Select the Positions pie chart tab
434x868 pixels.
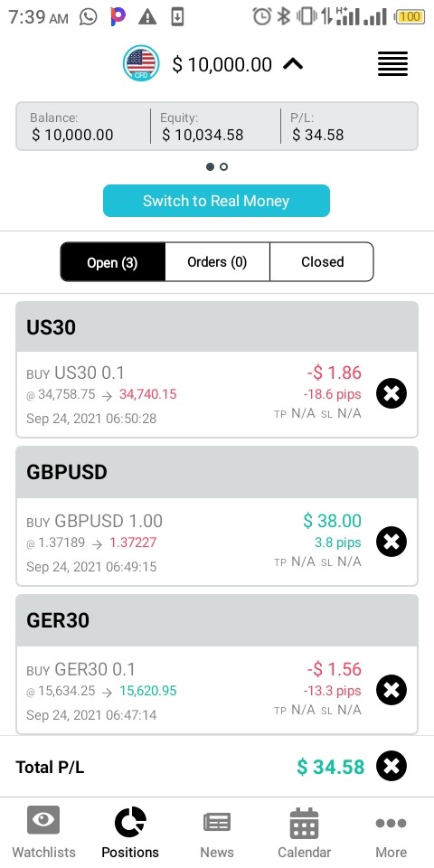coord(130,822)
